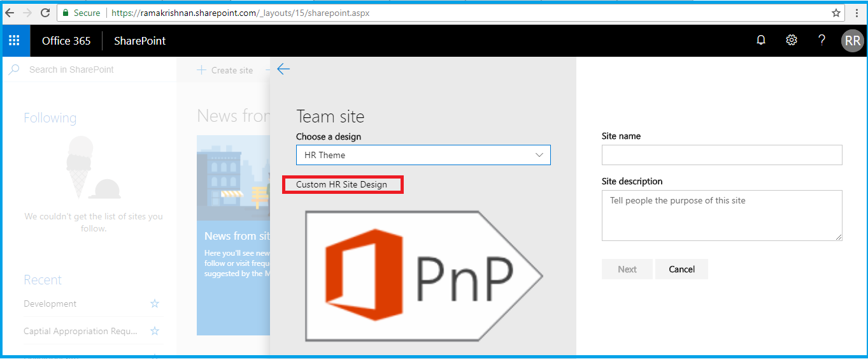Click Create site button
This screenshot has height=359, width=868.
point(225,70)
